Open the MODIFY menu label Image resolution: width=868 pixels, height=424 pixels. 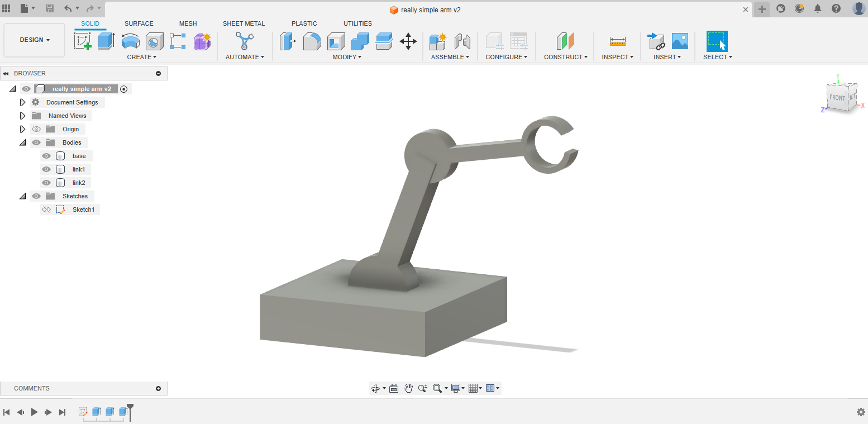pyautogui.click(x=347, y=57)
